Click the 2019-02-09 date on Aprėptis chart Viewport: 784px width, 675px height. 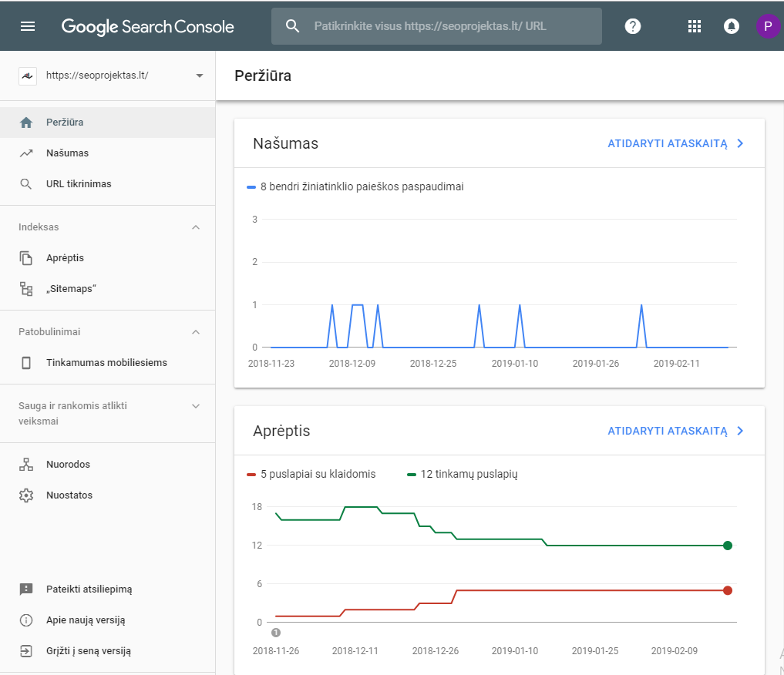point(674,650)
